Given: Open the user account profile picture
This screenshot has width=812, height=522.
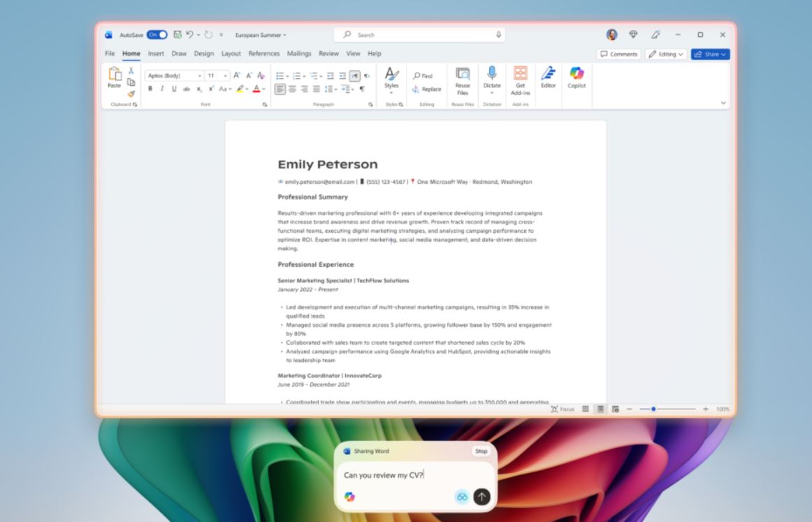Looking at the screenshot, I should (x=611, y=35).
